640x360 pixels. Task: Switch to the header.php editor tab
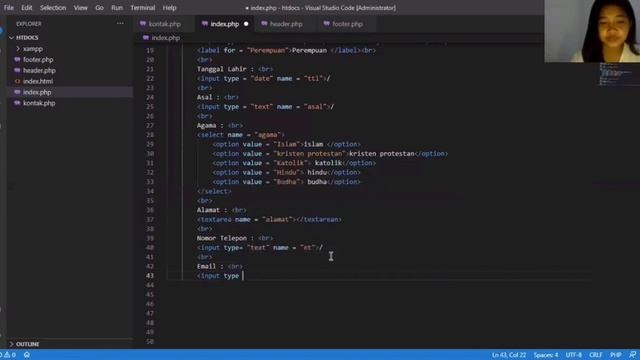coord(286,24)
